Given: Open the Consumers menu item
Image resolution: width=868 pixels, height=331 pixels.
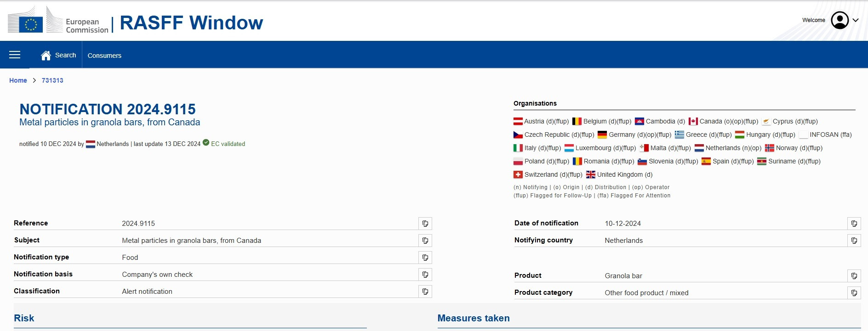Looking at the screenshot, I should coord(104,56).
